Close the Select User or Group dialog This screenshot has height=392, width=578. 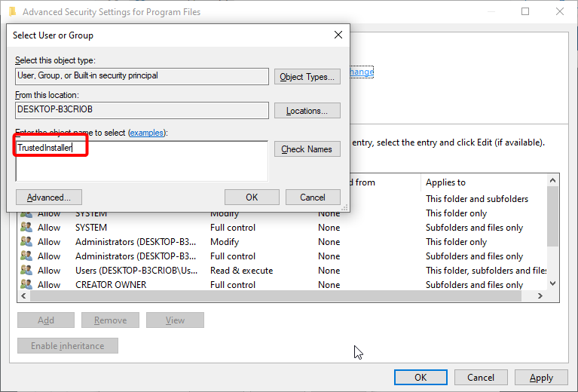(338, 35)
